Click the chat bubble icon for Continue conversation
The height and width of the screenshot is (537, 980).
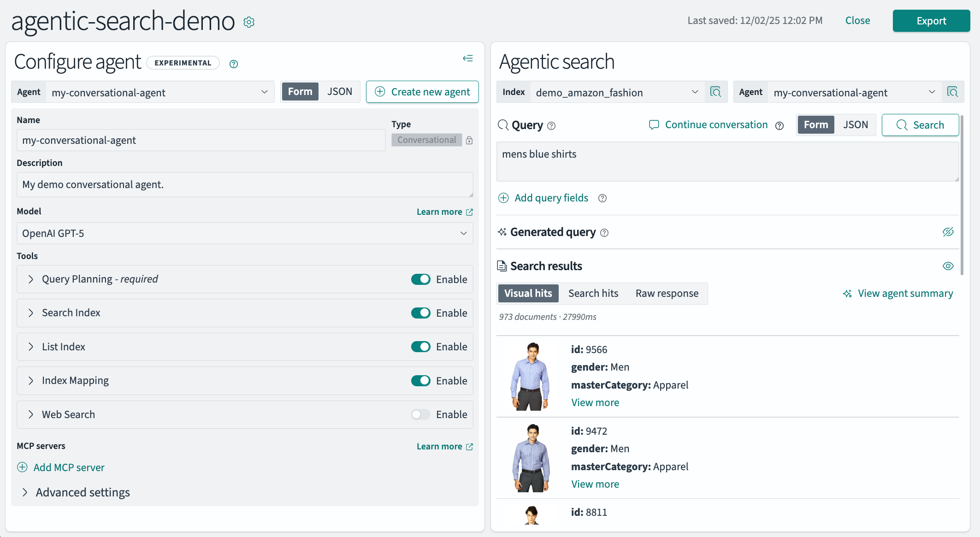pos(654,124)
